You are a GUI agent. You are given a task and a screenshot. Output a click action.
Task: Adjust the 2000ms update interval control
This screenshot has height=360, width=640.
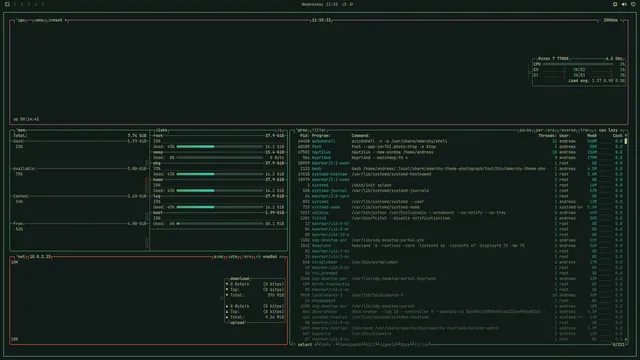(611, 20)
